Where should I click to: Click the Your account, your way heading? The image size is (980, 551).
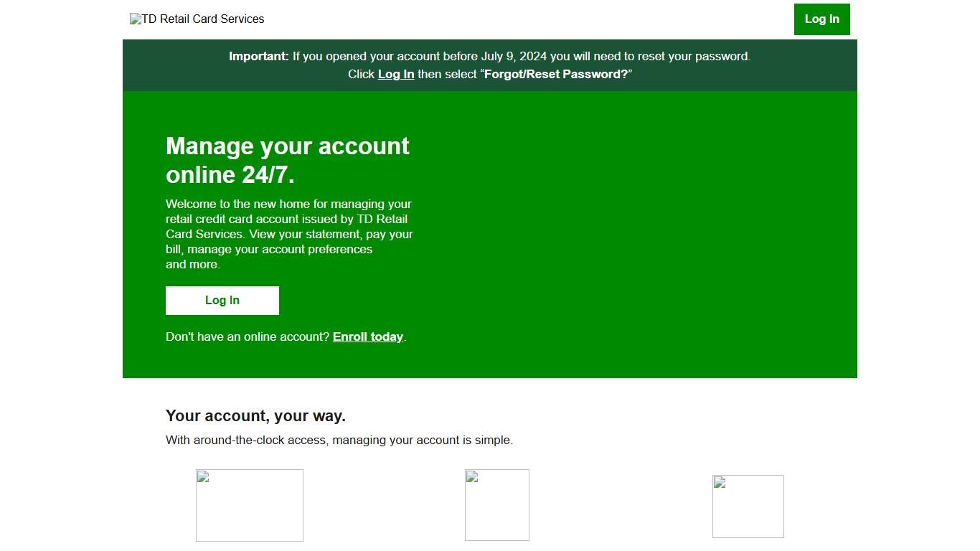point(255,415)
